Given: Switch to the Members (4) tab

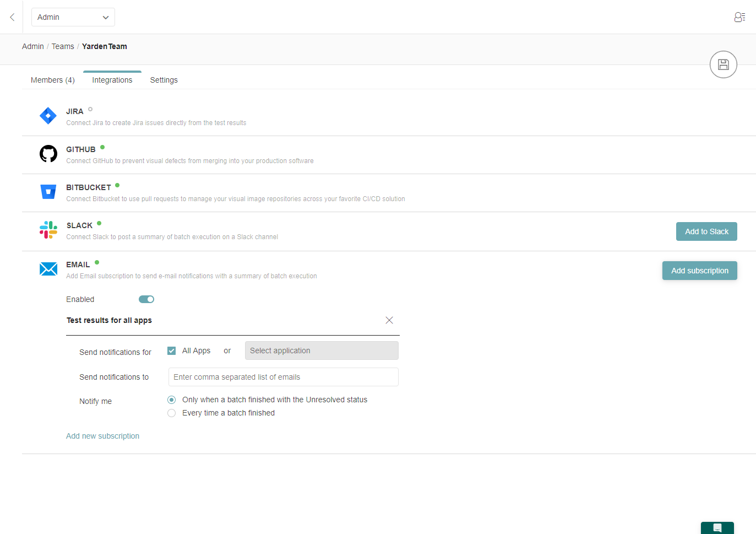Looking at the screenshot, I should [x=53, y=80].
